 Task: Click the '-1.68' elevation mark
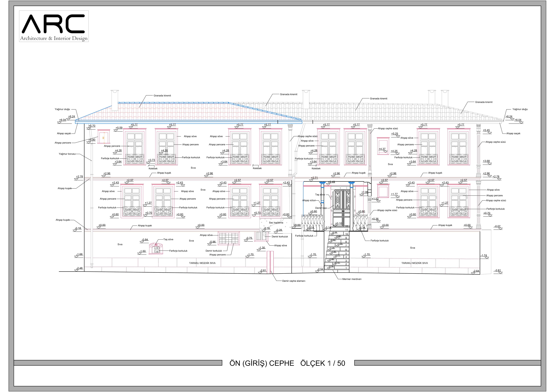pos(79,254)
